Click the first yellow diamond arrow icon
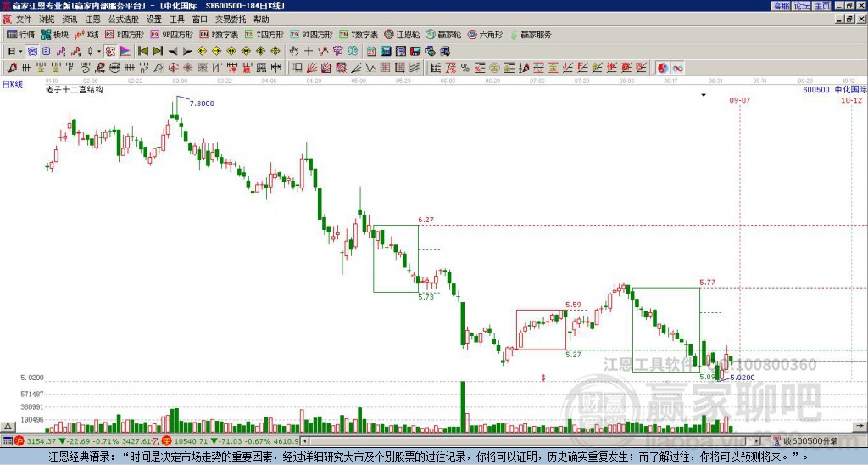This screenshot has height=465, width=868. tap(202, 51)
